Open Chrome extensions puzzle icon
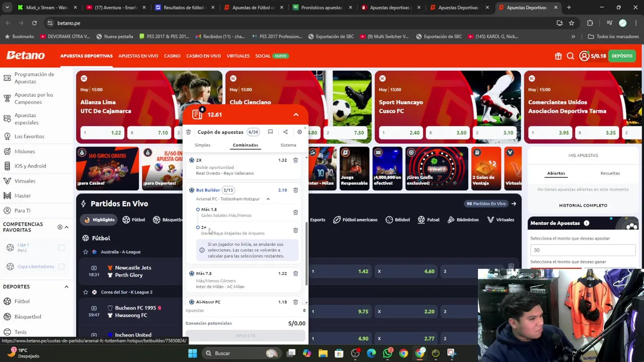The image size is (644, 362). point(590,23)
